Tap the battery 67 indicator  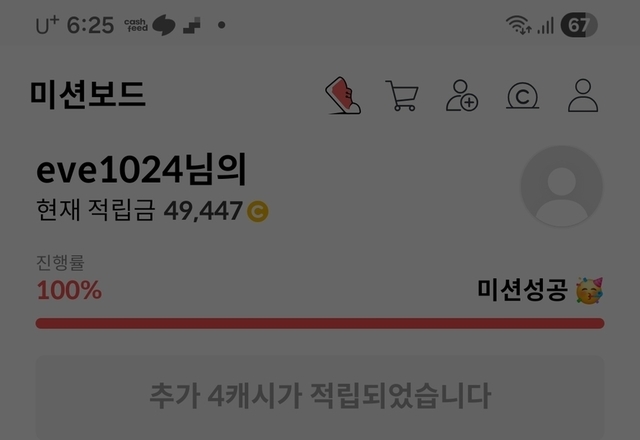tap(579, 25)
